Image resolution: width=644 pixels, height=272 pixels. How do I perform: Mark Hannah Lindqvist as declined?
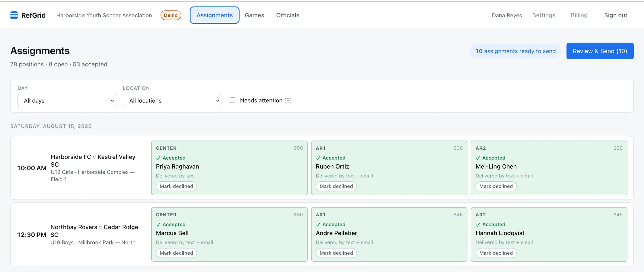pyautogui.click(x=496, y=253)
